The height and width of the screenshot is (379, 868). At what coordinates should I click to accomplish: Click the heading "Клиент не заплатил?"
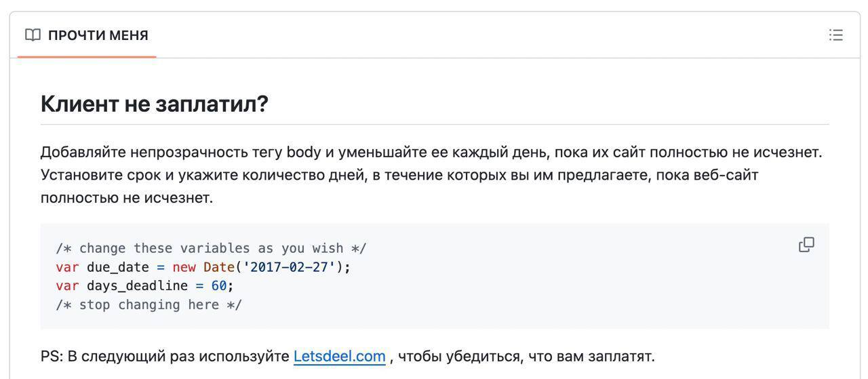click(x=155, y=104)
